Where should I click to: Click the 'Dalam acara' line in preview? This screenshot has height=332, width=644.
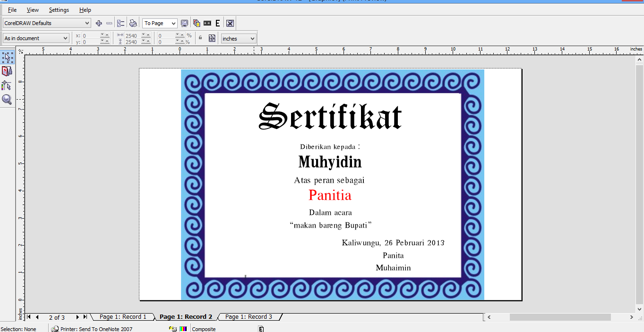pyautogui.click(x=330, y=213)
